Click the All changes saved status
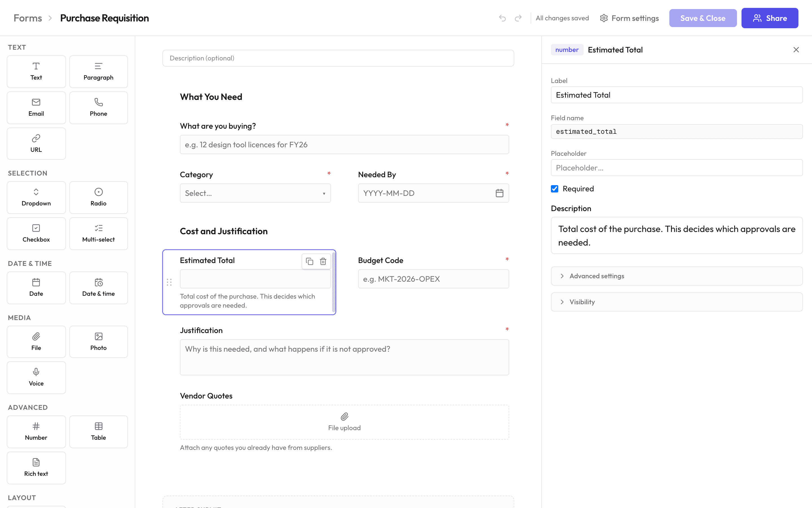Screen dimensions: 812x508 (x=562, y=18)
